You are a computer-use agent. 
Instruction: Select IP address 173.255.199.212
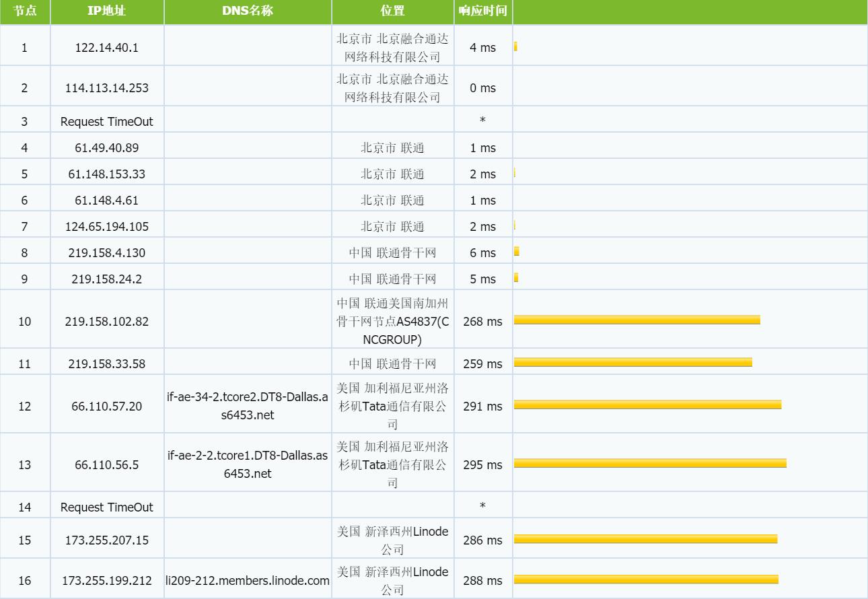(107, 579)
